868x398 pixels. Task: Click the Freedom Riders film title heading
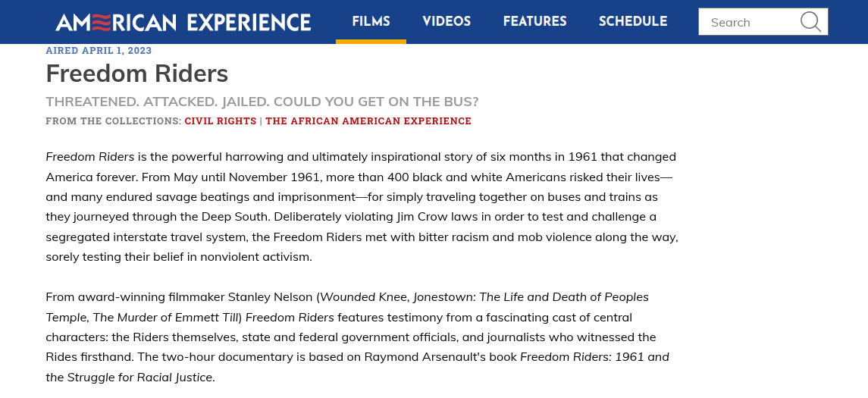[x=137, y=74]
